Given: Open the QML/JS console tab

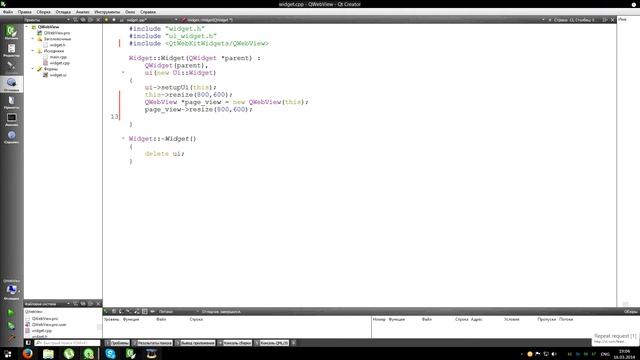Looking at the screenshot, I should [272, 343].
